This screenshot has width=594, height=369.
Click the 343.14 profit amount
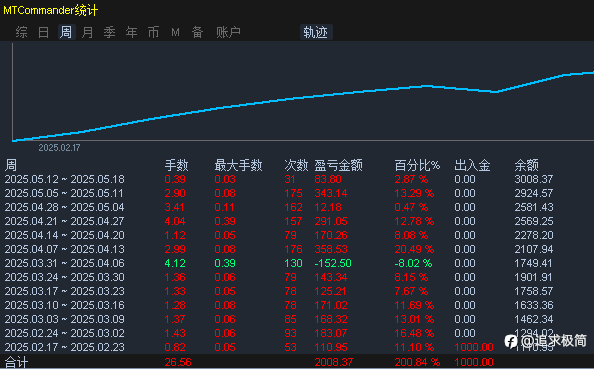tap(331, 193)
